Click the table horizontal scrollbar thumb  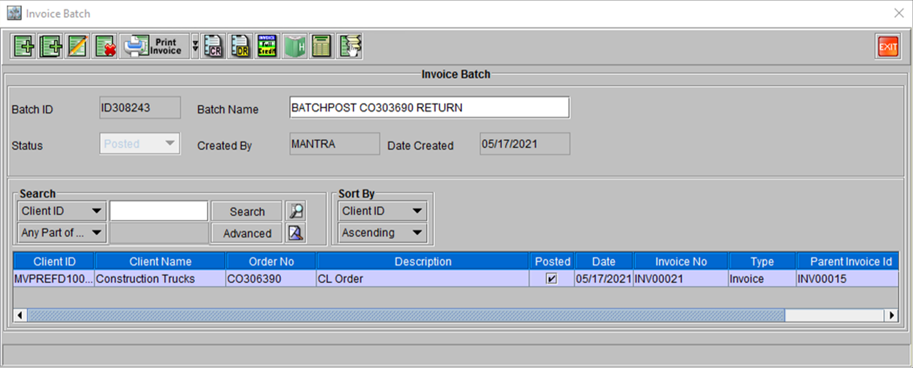[x=406, y=315]
